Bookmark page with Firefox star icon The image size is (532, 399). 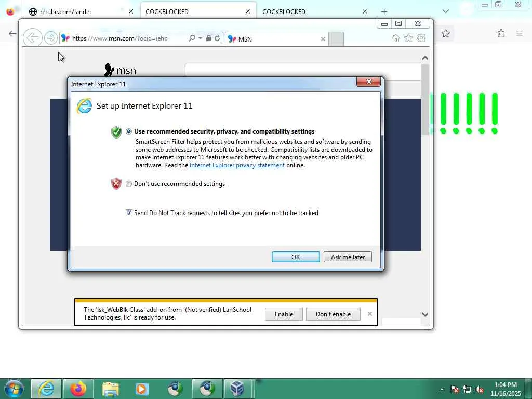click(446, 33)
